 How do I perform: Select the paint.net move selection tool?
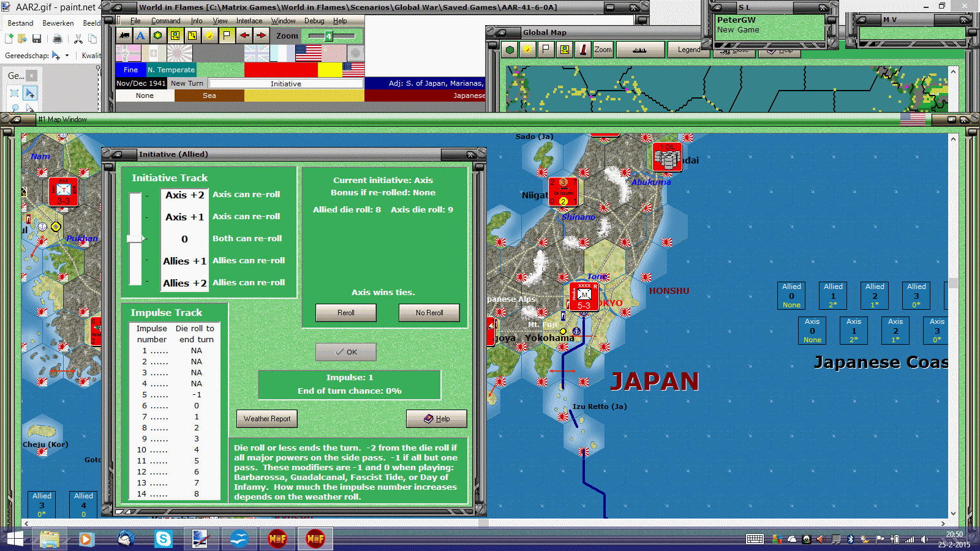[30, 93]
